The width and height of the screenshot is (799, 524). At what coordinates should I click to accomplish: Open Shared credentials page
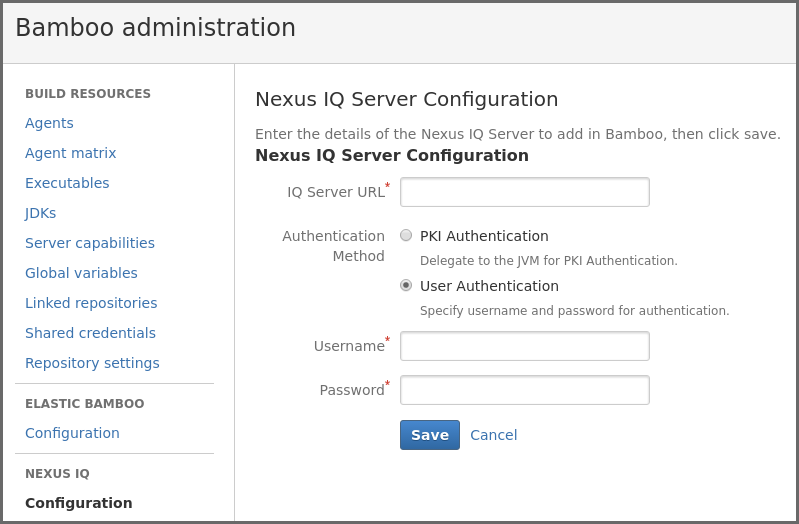[x=90, y=333]
